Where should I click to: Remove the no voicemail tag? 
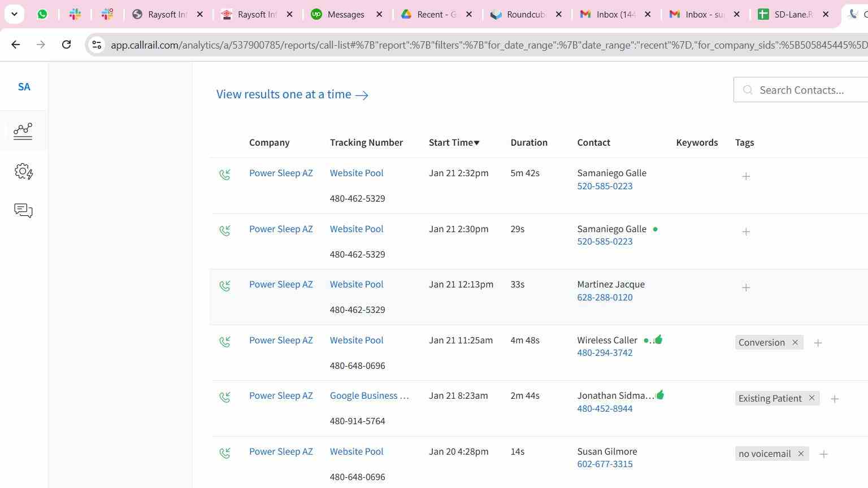click(x=801, y=454)
